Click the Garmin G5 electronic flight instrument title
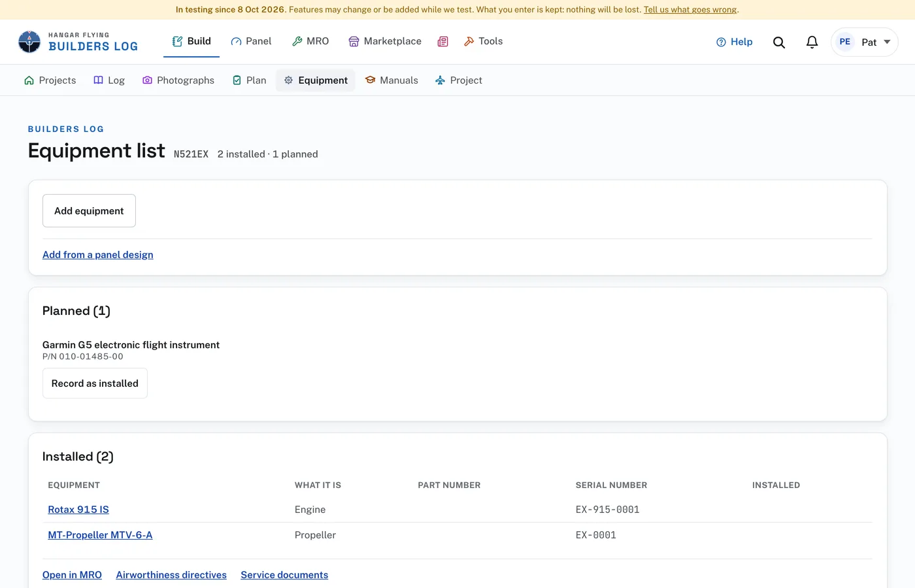The width and height of the screenshot is (915, 588). coord(131,345)
